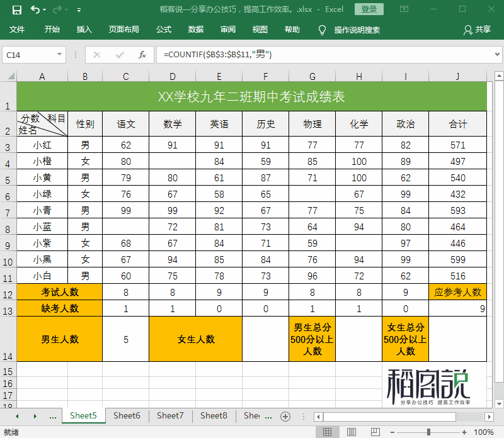Select the Sheet7 tab
Screen dimensions: 504x438
[170, 416]
